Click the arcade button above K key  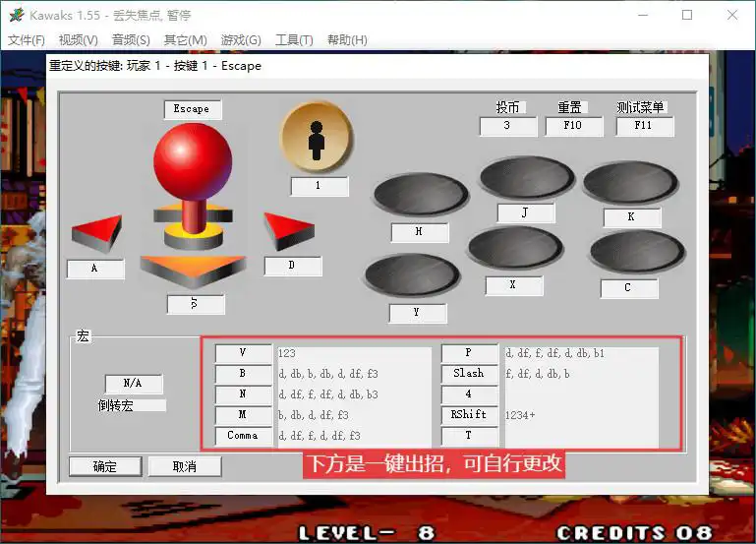click(630, 183)
